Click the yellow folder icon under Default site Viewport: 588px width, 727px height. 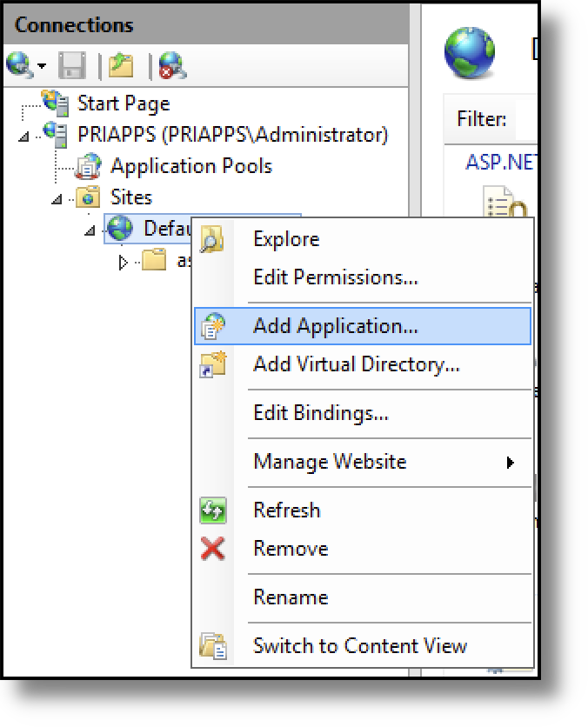click(x=154, y=260)
